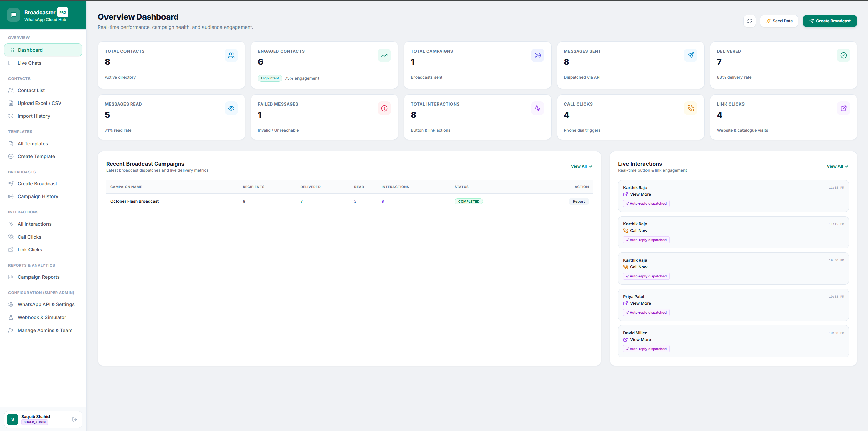Click the Delivered checkmark circle icon
The image size is (868, 431).
click(844, 55)
